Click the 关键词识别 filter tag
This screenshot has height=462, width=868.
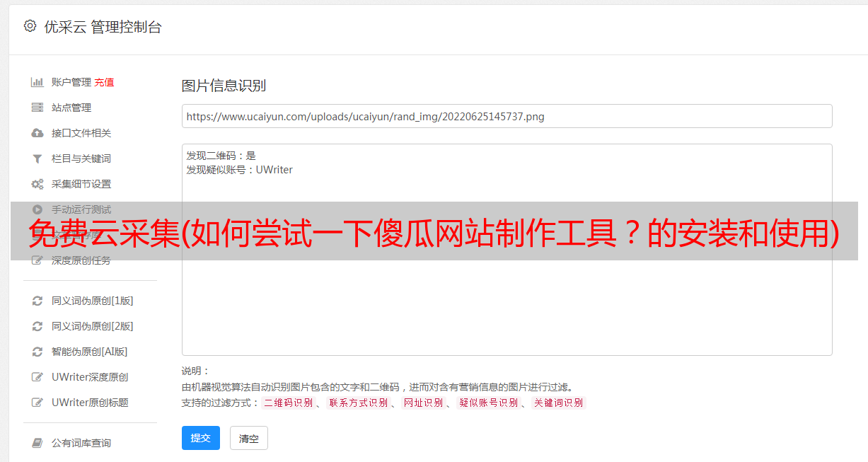tap(559, 403)
